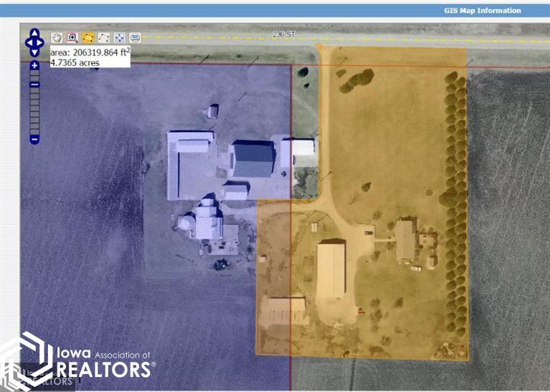Click the Iowa Association of Realtors logo
550x392 pixels.
(x=77, y=363)
